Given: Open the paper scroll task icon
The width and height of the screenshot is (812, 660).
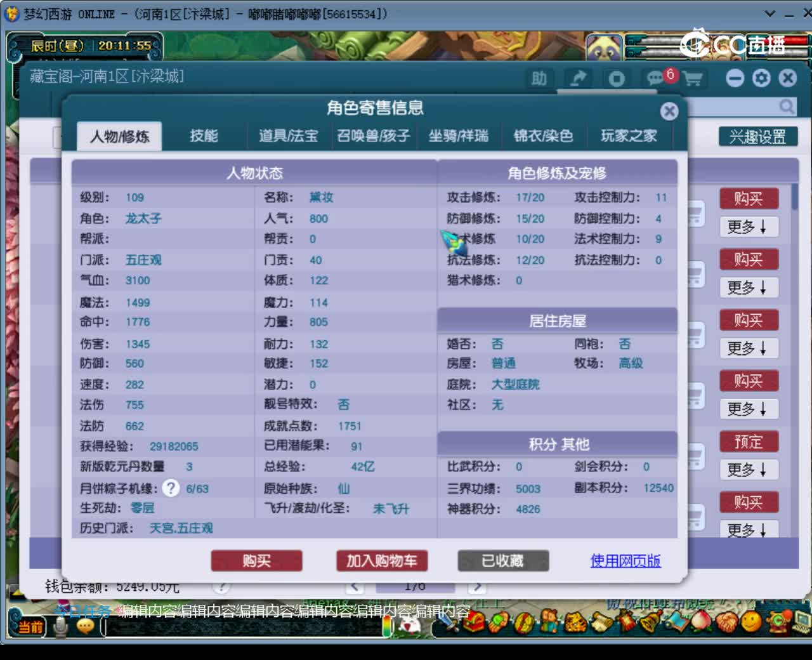Looking at the screenshot, I should [602, 623].
